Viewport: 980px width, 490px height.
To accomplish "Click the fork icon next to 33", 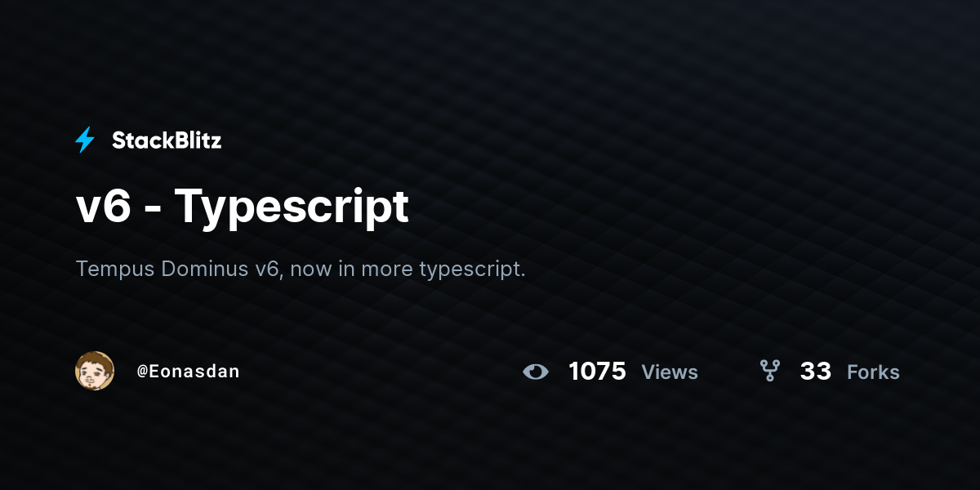I will 769,372.
